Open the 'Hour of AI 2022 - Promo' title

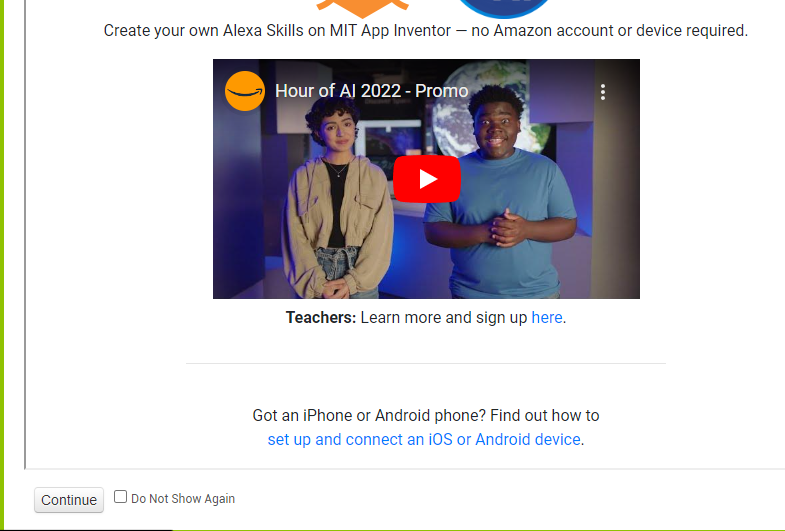[371, 91]
